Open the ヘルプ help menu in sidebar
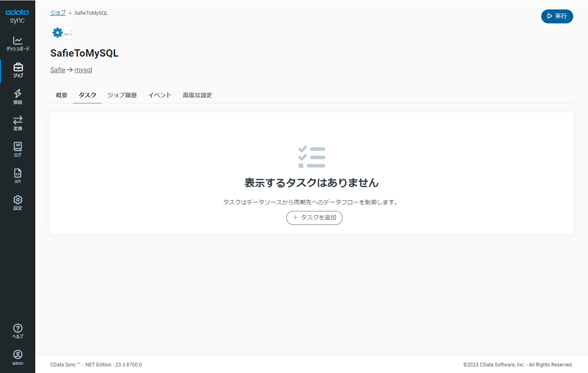 point(18,331)
